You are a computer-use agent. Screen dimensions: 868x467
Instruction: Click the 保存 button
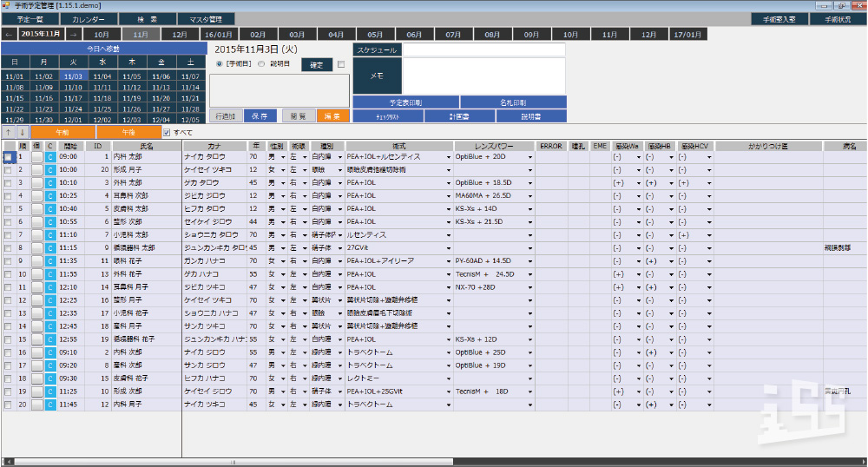tap(260, 116)
